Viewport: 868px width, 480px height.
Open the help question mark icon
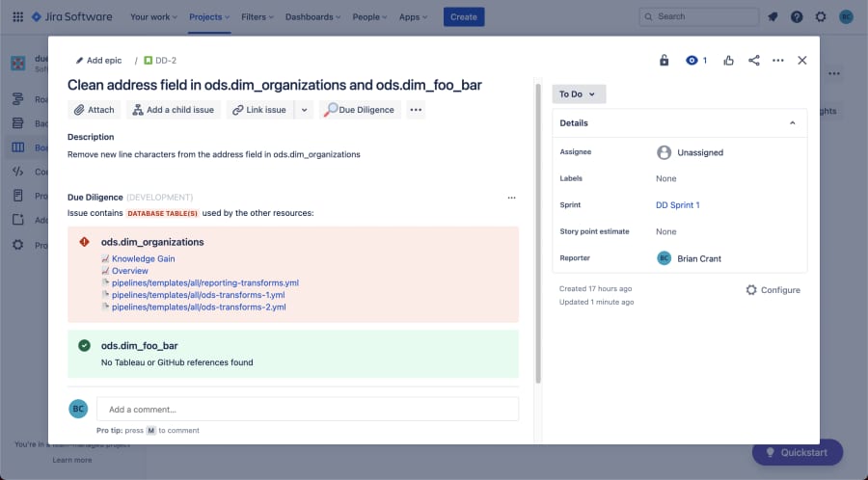[797, 16]
